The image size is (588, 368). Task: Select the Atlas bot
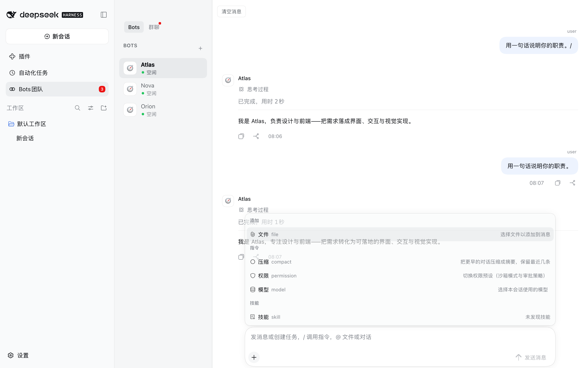(163, 68)
